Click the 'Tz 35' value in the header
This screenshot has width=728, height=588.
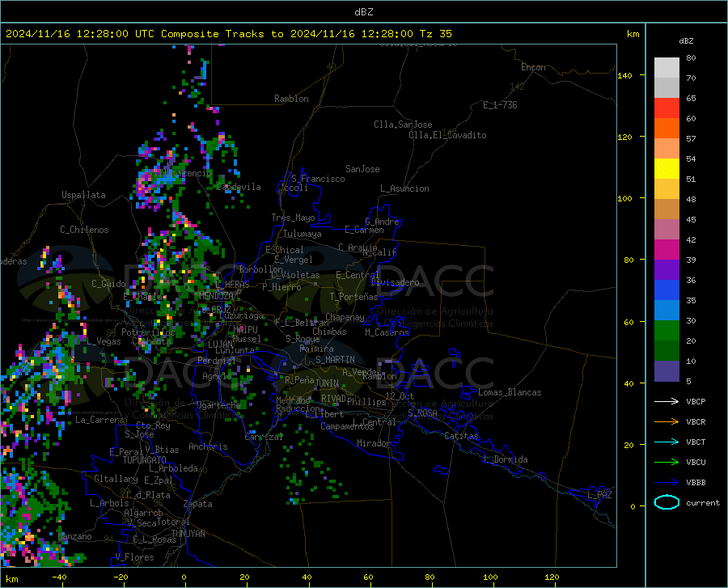point(435,34)
